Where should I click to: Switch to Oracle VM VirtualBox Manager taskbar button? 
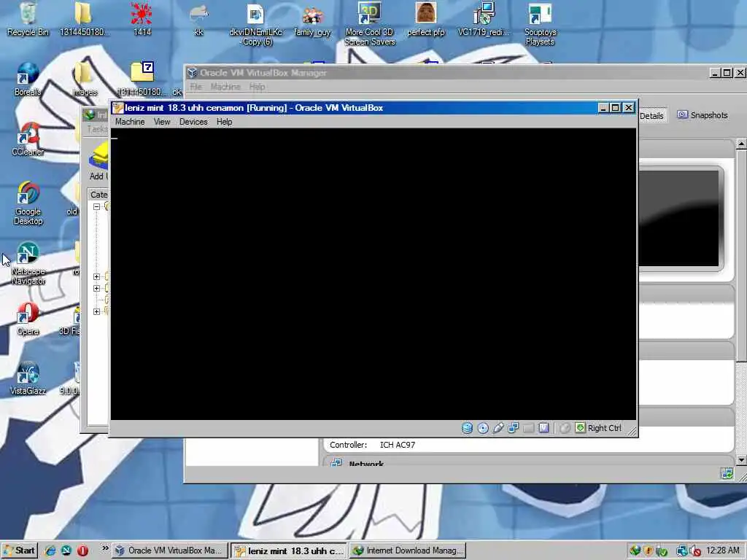click(x=169, y=551)
